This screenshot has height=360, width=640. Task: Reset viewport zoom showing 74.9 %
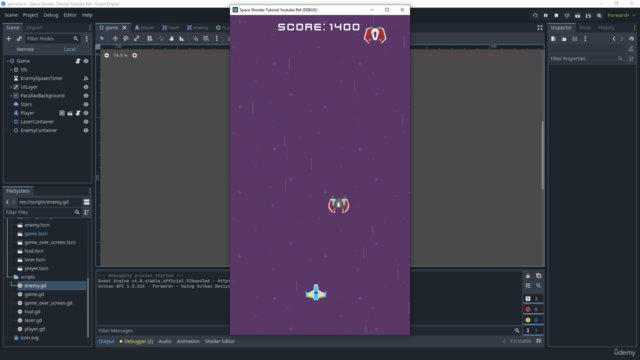point(120,56)
